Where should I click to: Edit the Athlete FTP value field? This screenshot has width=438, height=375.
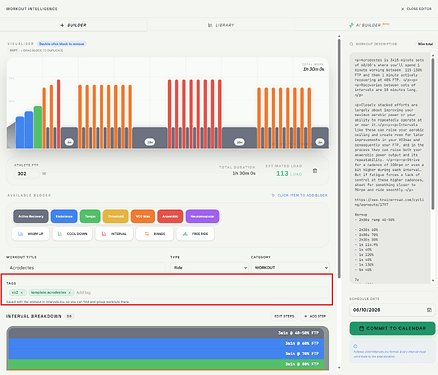(27, 174)
